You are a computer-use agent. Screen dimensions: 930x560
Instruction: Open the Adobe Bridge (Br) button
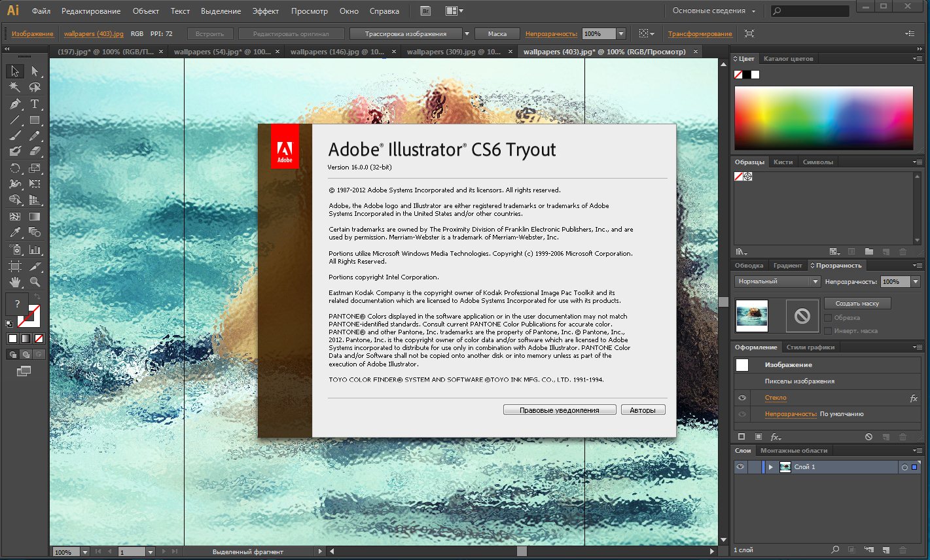click(425, 11)
